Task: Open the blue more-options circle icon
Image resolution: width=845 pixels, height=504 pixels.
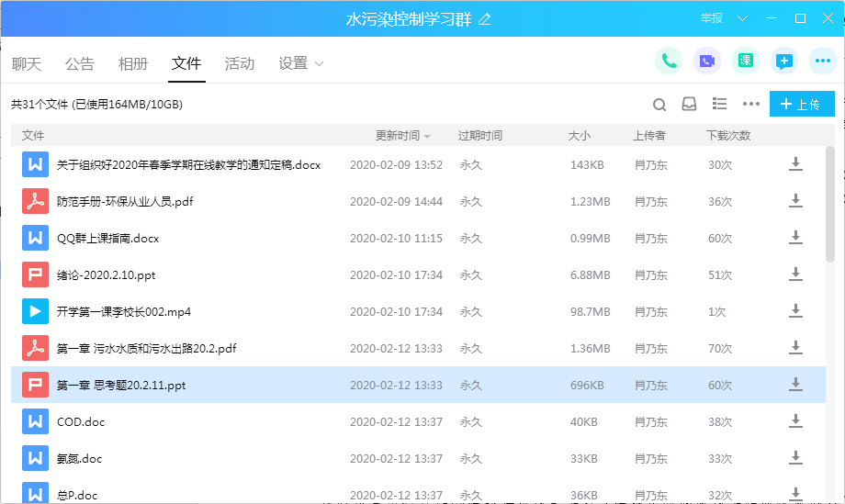Action: 823,62
